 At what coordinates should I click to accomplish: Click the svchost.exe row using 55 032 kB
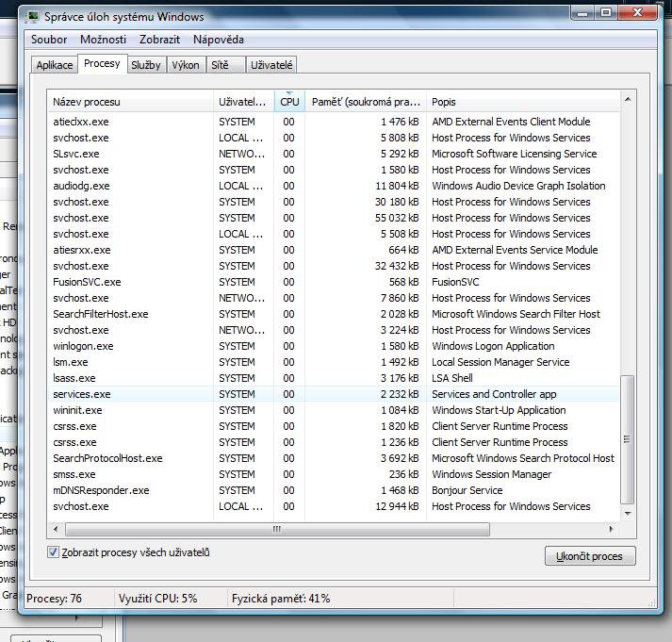point(334,218)
